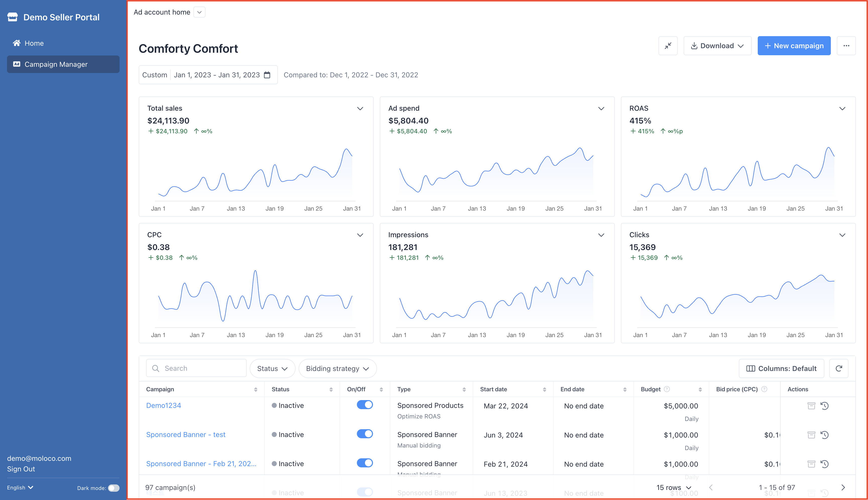The image size is (868, 500).
Task: Archive the Demo1234 campaign
Action: point(811,406)
